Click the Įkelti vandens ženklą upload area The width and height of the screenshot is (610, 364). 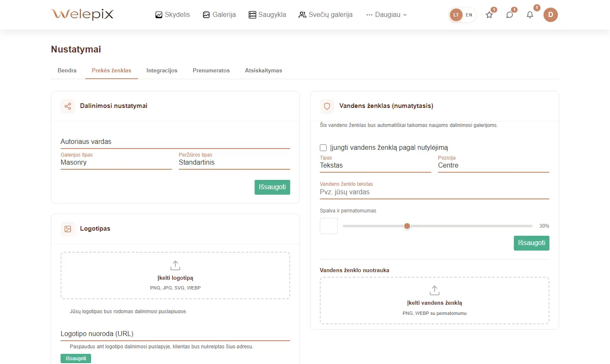[x=435, y=301]
